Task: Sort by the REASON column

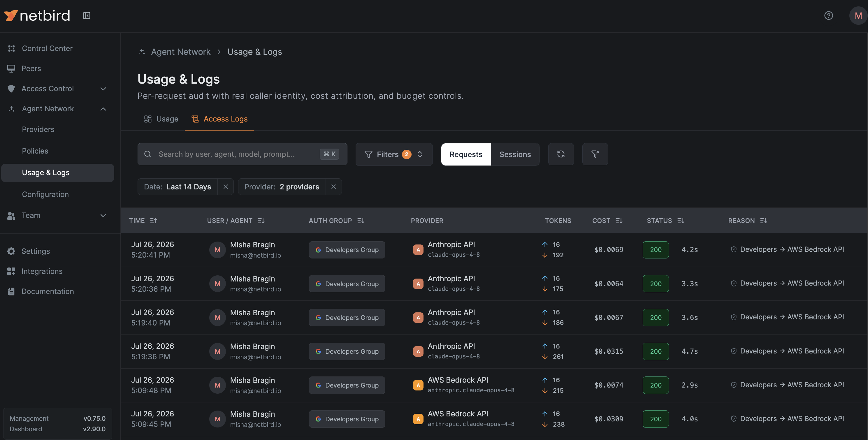Action: tap(748, 221)
